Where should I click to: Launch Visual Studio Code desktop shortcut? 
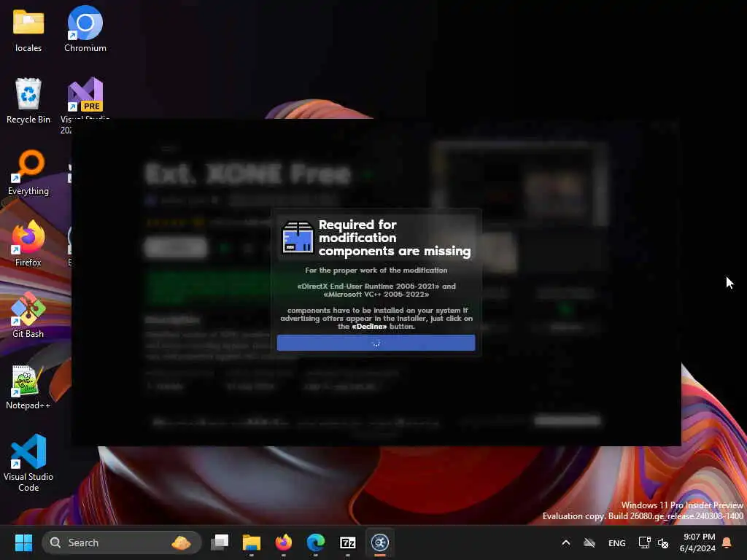coord(28,463)
